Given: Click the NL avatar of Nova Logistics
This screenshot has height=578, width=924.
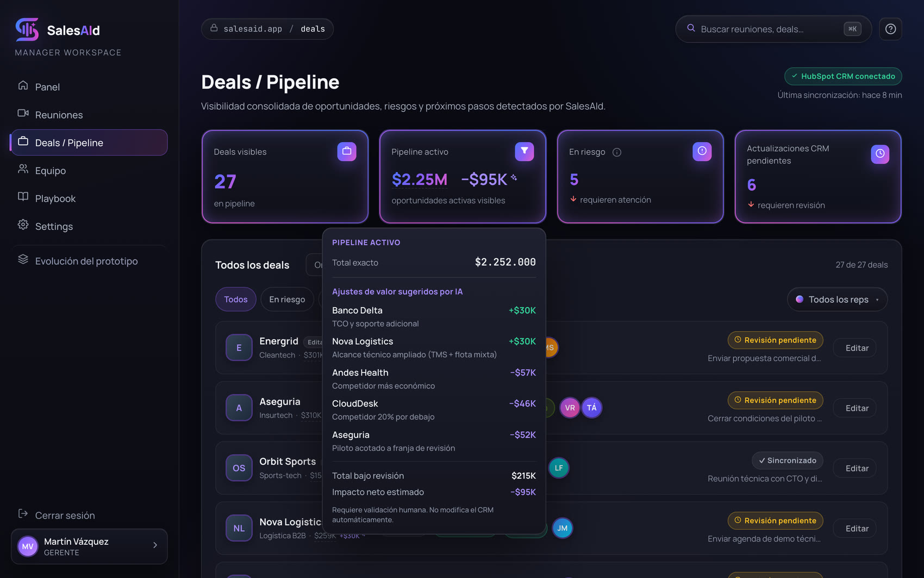Looking at the screenshot, I should pos(239,528).
